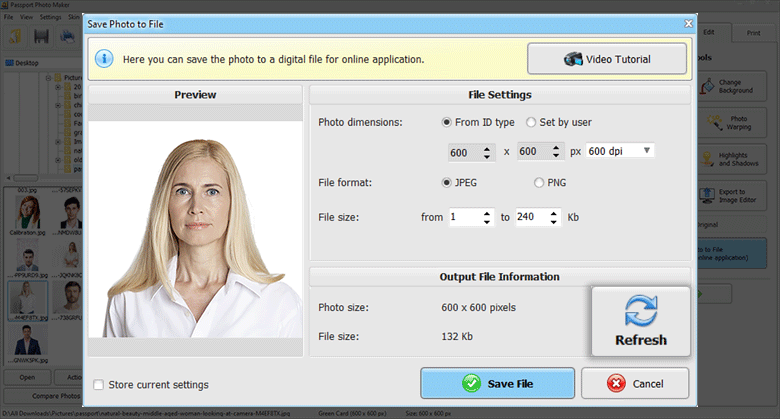Decrease the photo height value with the down arrow
The width and height of the screenshot is (780, 419).
556,156
